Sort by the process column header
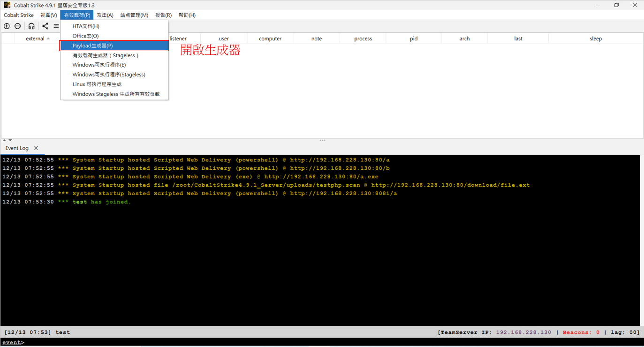Viewport: 644px width, 347px height. [363, 39]
